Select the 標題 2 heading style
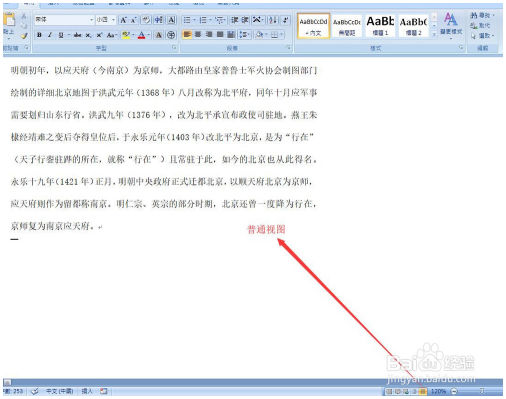This screenshot has height=399, width=506. coord(413,25)
